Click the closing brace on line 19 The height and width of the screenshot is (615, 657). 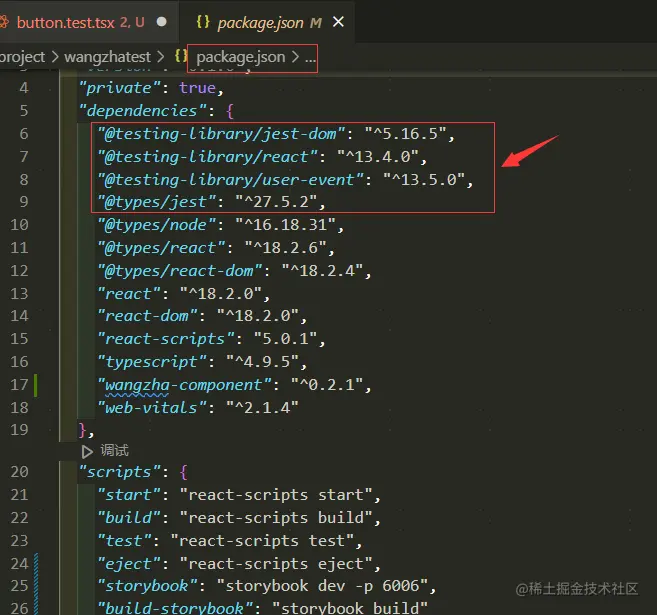pyautogui.click(x=83, y=431)
